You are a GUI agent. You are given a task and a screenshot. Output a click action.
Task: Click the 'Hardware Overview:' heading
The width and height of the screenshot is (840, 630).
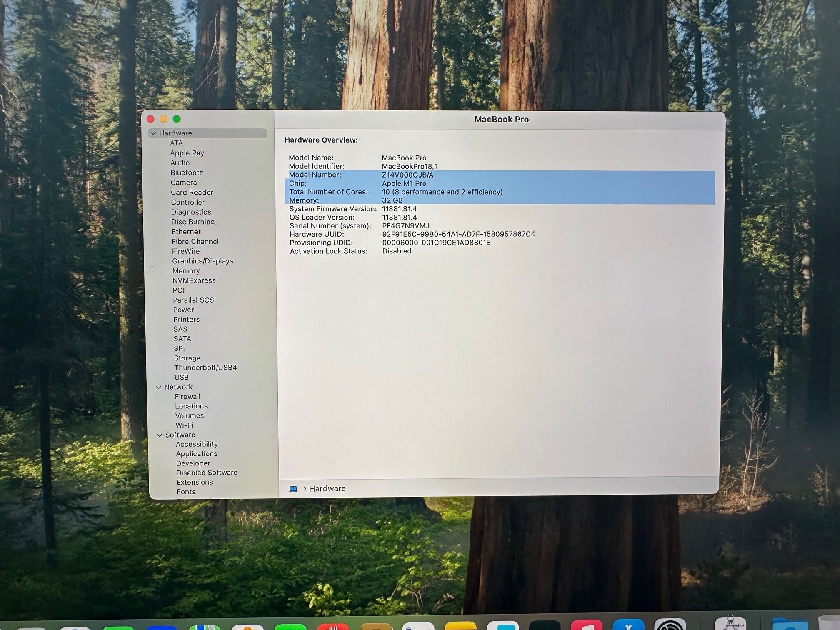tap(321, 140)
